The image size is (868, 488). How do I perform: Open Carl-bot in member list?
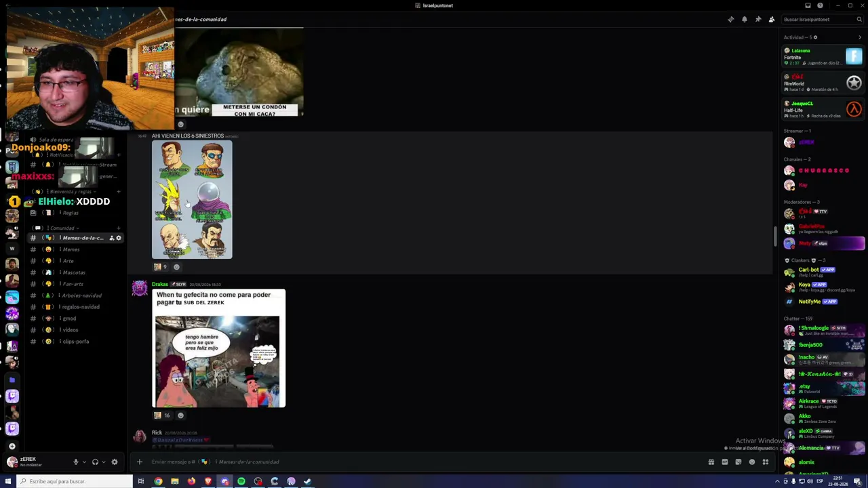point(823,272)
